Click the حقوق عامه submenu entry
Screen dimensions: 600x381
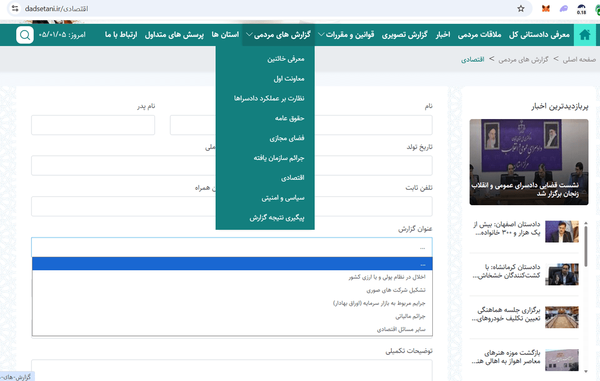(x=289, y=118)
